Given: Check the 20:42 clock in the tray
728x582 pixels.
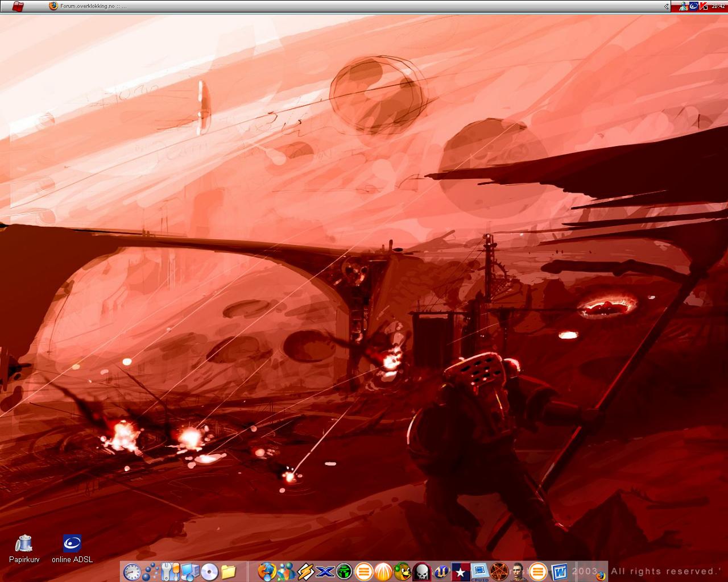Looking at the screenshot, I should [x=718, y=6].
